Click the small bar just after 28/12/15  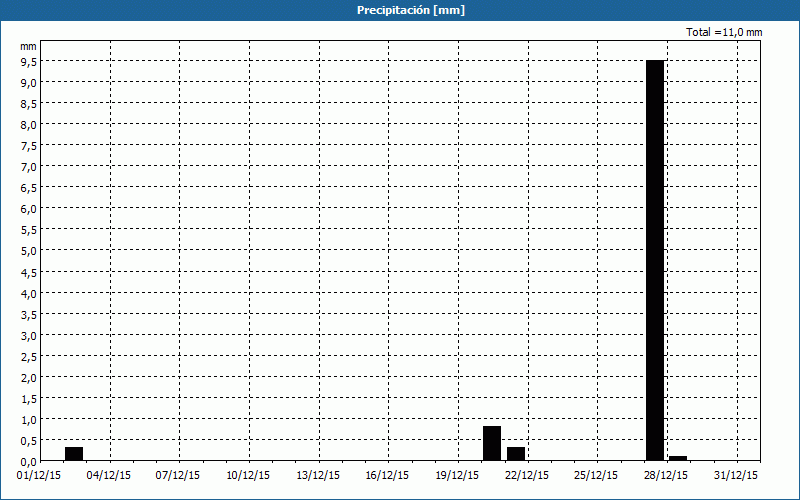(x=678, y=458)
